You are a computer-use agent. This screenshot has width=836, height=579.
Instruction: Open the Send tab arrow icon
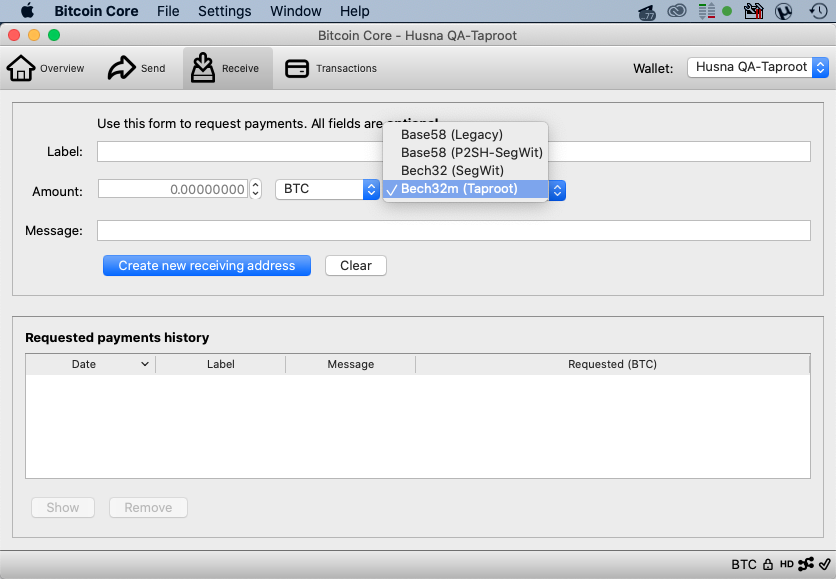coord(122,68)
